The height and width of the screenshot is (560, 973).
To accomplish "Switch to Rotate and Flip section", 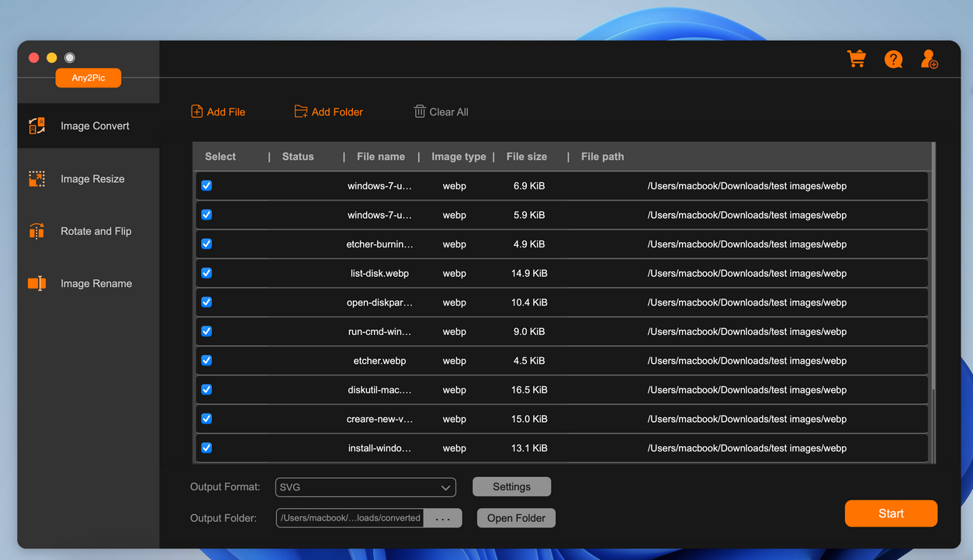I will tap(88, 231).
